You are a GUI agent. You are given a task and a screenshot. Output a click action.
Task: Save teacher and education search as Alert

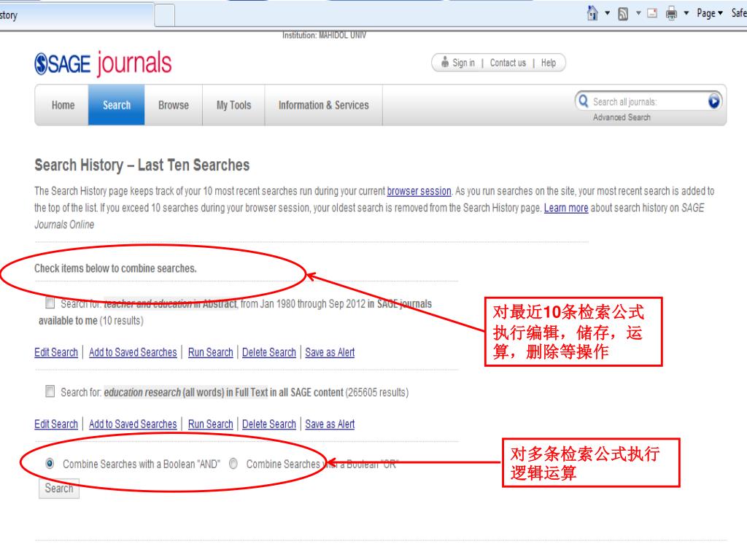click(330, 352)
